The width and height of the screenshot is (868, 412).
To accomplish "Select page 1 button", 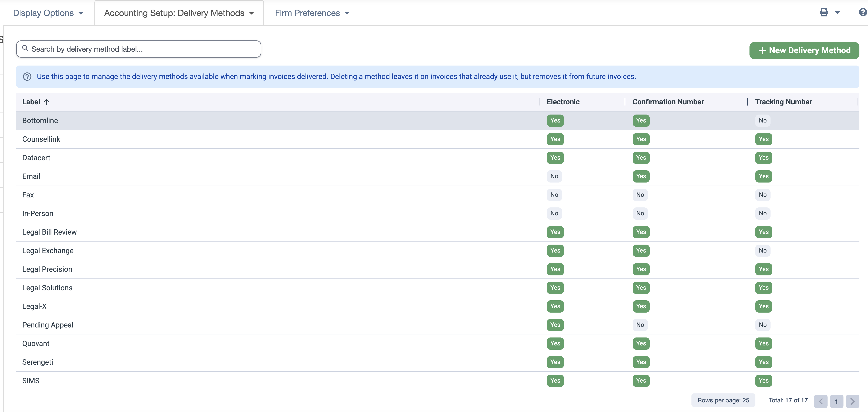I will pos(836,401).
